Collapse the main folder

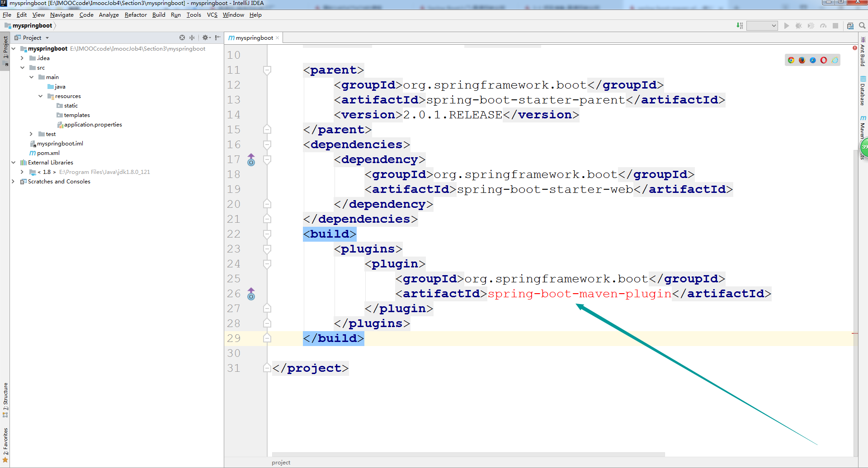(31, 77)
